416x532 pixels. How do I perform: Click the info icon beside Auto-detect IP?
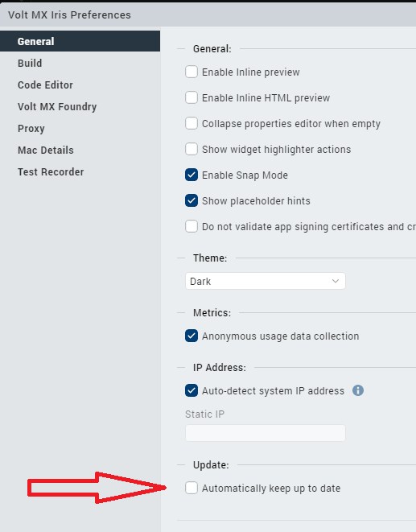click(357, 390)
